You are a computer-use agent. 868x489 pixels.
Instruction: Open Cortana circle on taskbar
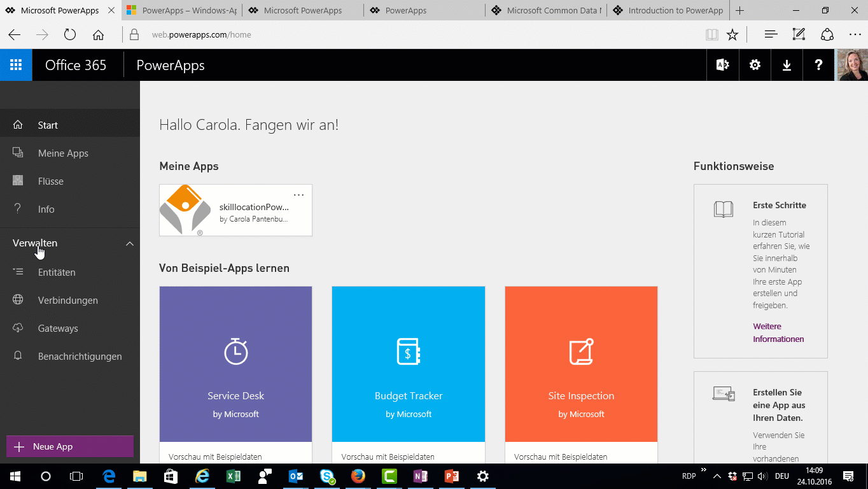(45, 476)
